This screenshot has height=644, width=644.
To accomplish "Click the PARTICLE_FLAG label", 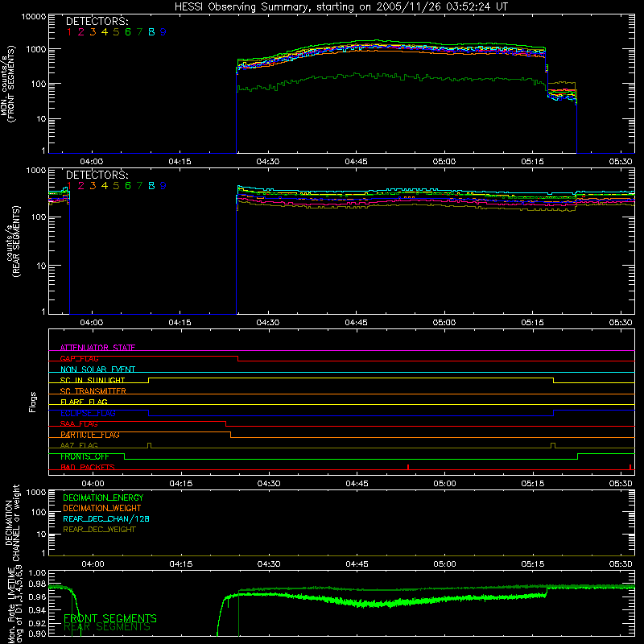I will pyautogui.click(x=90, y=435).
